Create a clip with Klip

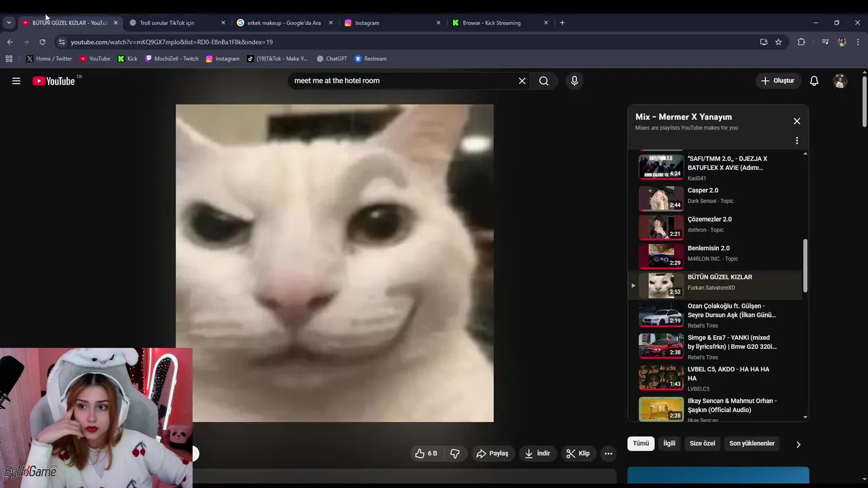[578, 453]
